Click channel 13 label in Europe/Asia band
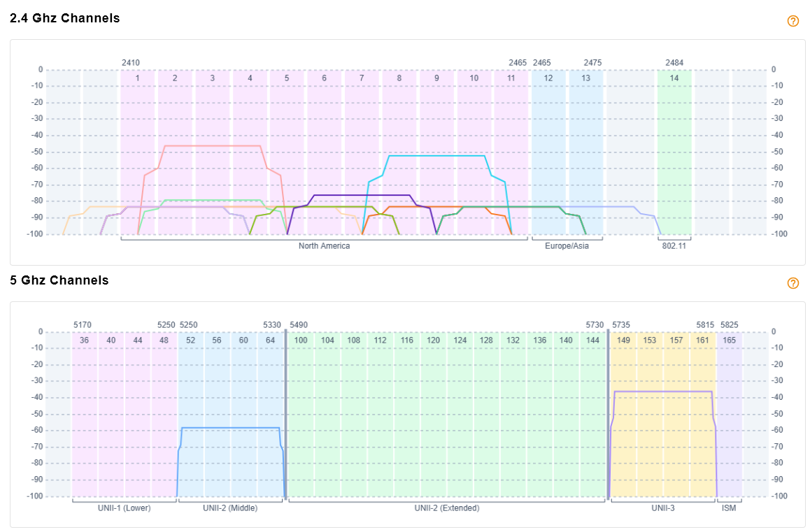 (585, 78)
